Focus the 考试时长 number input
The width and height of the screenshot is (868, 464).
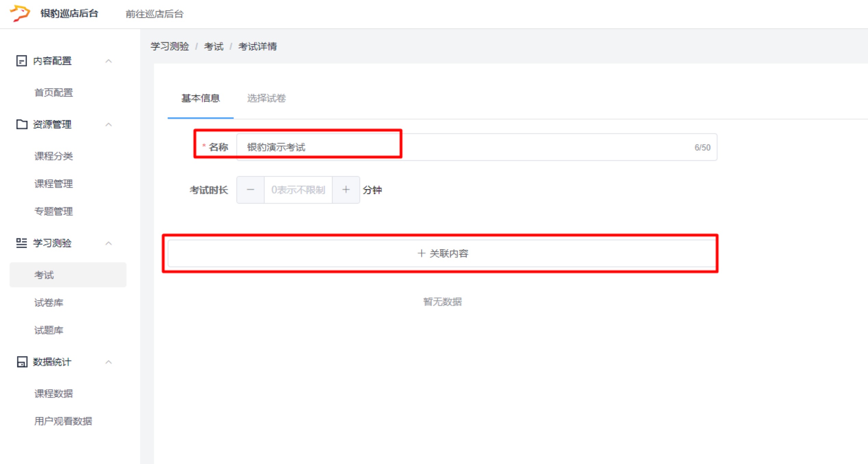pos(298,190)
